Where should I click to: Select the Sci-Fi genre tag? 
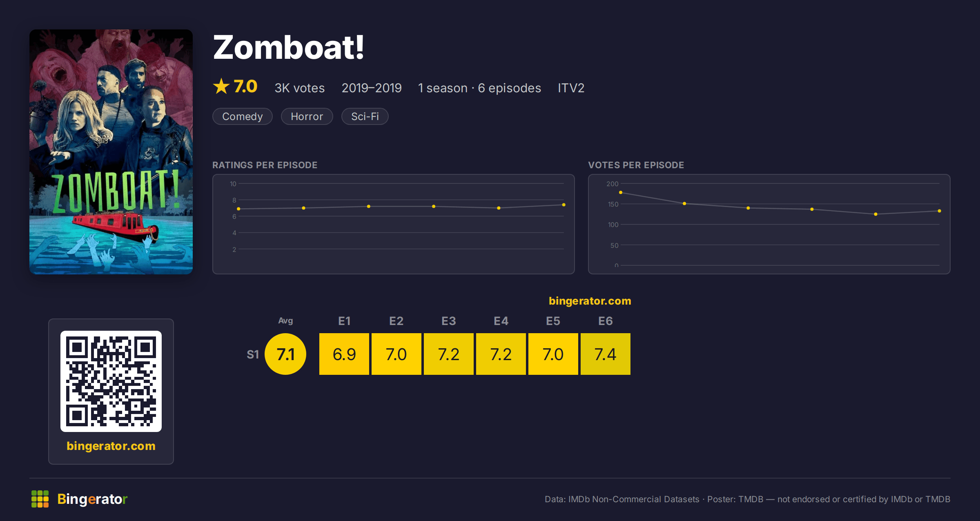point(365,116)
